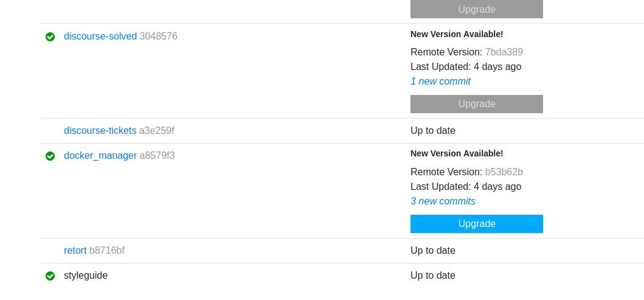Open the discourse-solved plugin link
This screenshot has height=300, width=644.
100,37
